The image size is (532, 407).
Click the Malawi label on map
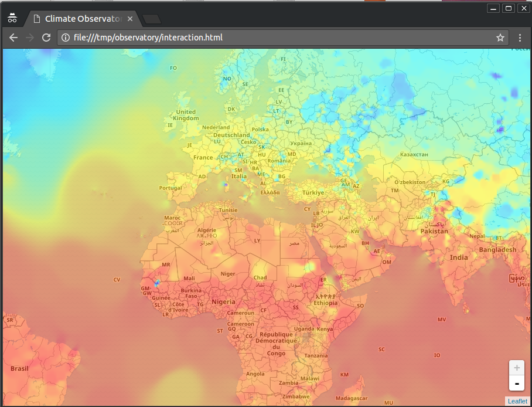(x=310, y=378)
